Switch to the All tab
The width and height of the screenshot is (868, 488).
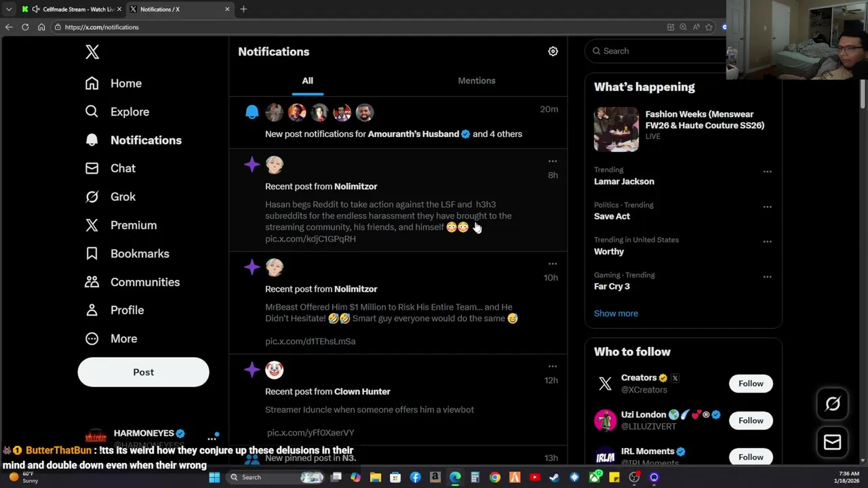tap(307, 81)
